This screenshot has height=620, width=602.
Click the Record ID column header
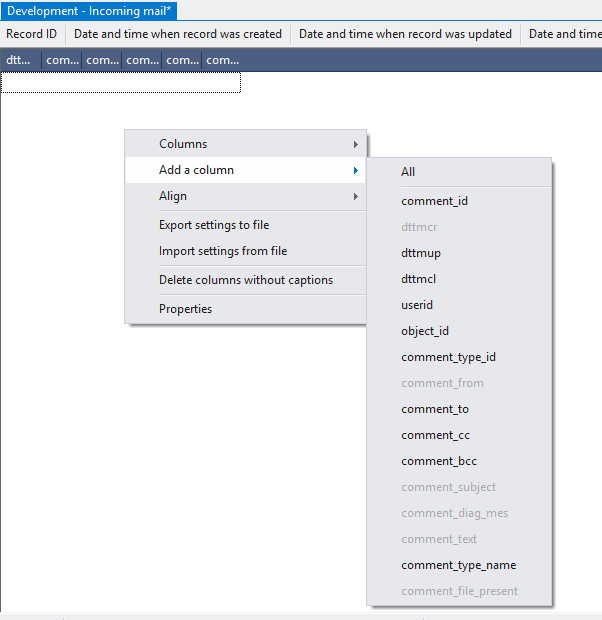[x=32, y=34]
